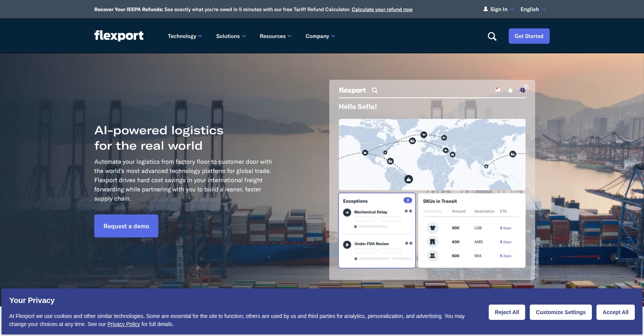
Task: Click the dashboard preview search icon
Action: pyautogui.click(x=375, y=91)
